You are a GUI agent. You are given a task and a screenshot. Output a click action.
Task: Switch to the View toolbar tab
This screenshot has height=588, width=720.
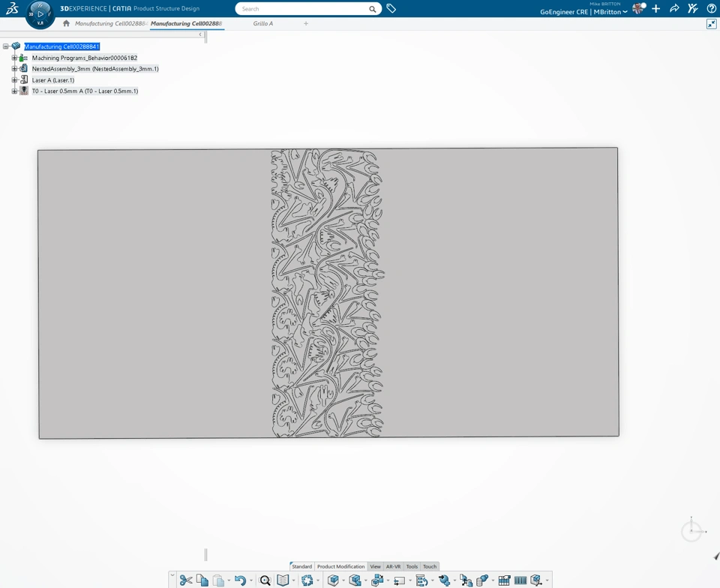tap(375, 566)
